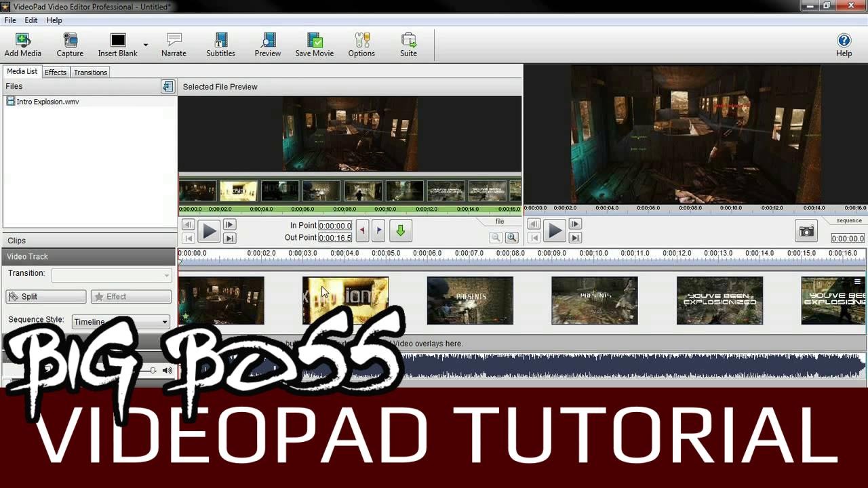Step forward one frame in sequence preview
Viewport: 868px width, 488px height.
(575, 224)
